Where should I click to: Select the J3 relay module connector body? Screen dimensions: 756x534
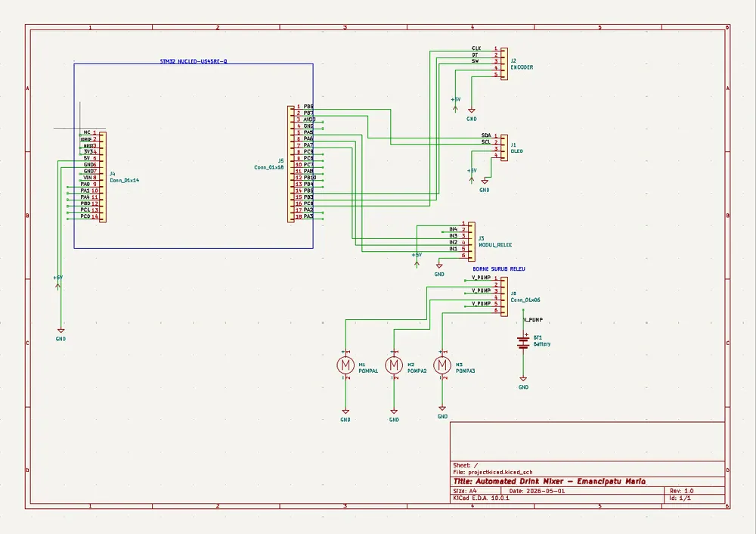coord(472,242)
